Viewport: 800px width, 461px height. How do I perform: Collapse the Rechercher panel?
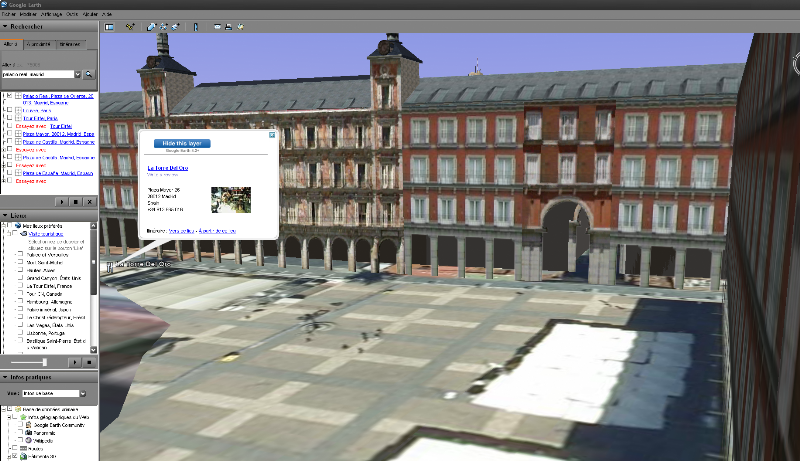[x=6, y=27]
